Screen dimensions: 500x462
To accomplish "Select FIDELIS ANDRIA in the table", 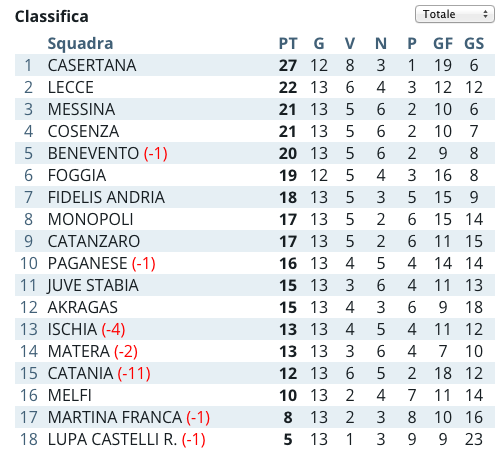I will pyautogui.click(x=106, y=197).
